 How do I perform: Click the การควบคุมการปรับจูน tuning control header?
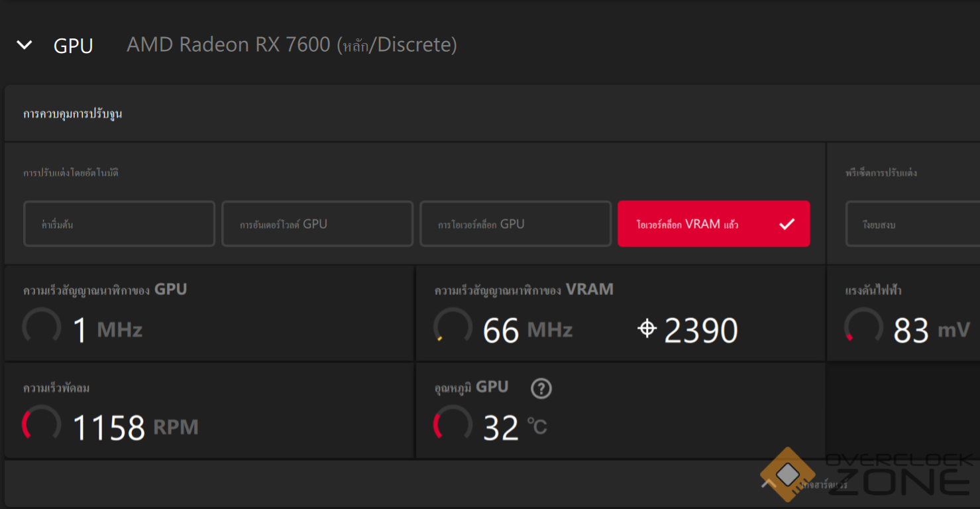pos(73,114)
